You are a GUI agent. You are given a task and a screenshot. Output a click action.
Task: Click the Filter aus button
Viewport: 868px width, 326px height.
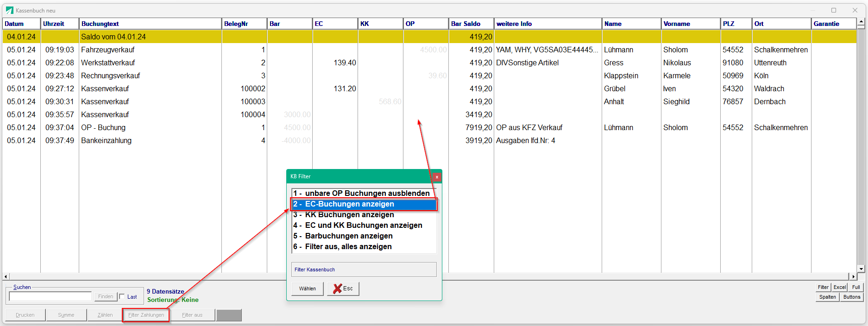pos(192,315)
